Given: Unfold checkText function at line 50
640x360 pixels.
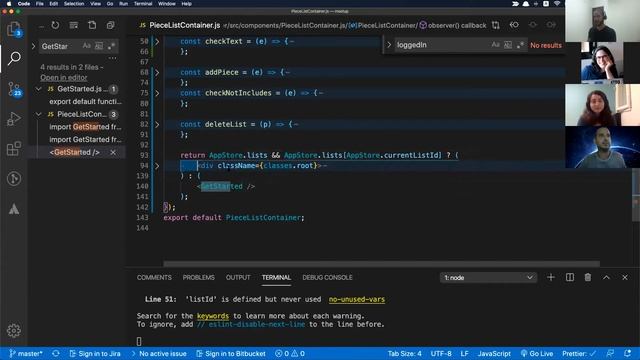Looking at the screenshot, I should (157, 41).
